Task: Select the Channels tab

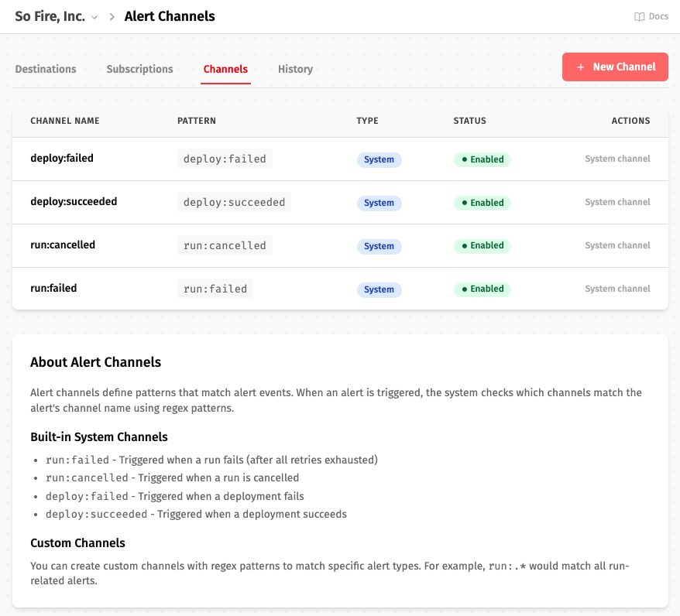Action: point(225,69)
